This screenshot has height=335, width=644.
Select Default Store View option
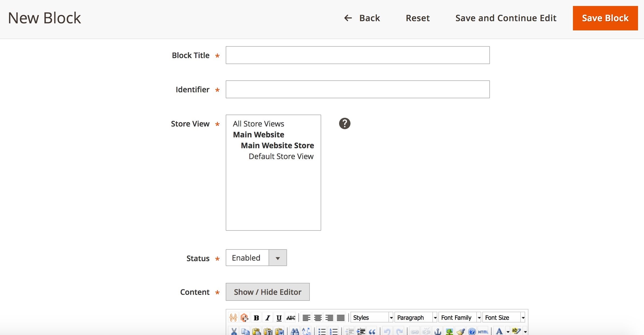273,156
